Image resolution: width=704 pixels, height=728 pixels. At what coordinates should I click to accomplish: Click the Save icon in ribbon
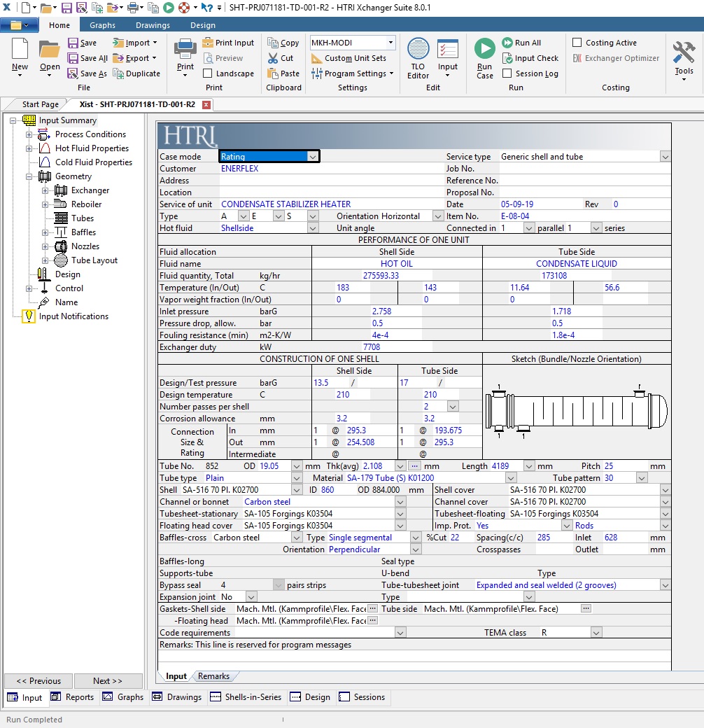[73, 43]
